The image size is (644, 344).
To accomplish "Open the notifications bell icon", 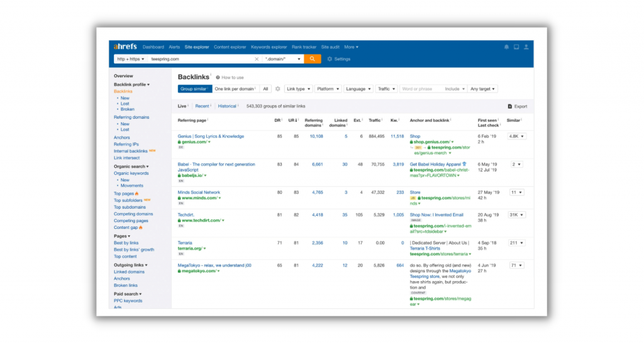I will pyautogui.click(x=506, y=47).
